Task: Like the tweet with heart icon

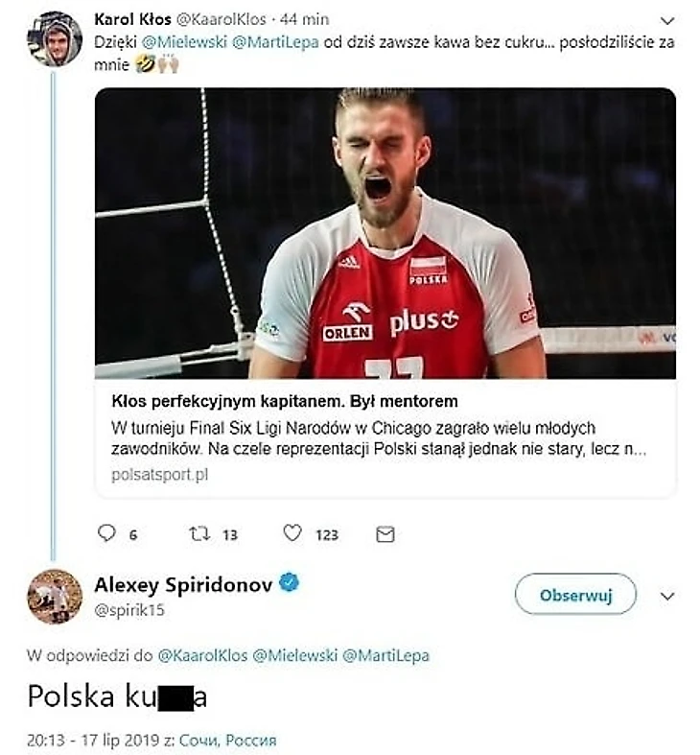Action: tap(292, 533)
